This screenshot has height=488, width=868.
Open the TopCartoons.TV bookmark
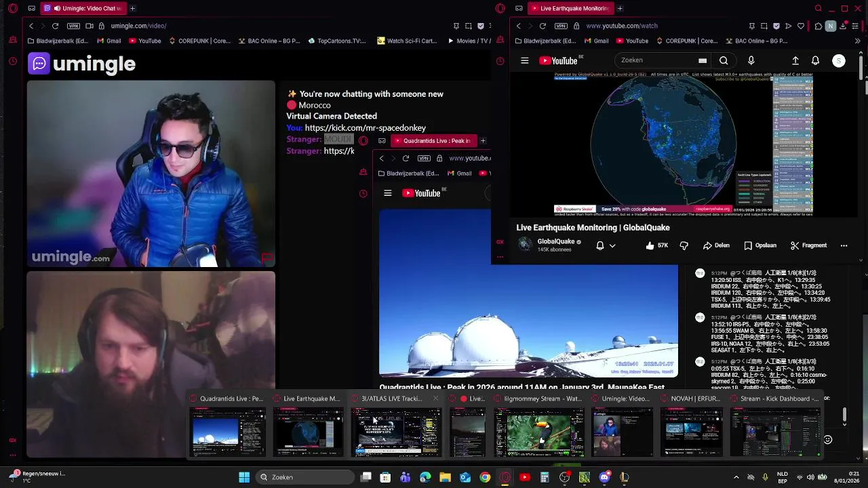(336, 41)
